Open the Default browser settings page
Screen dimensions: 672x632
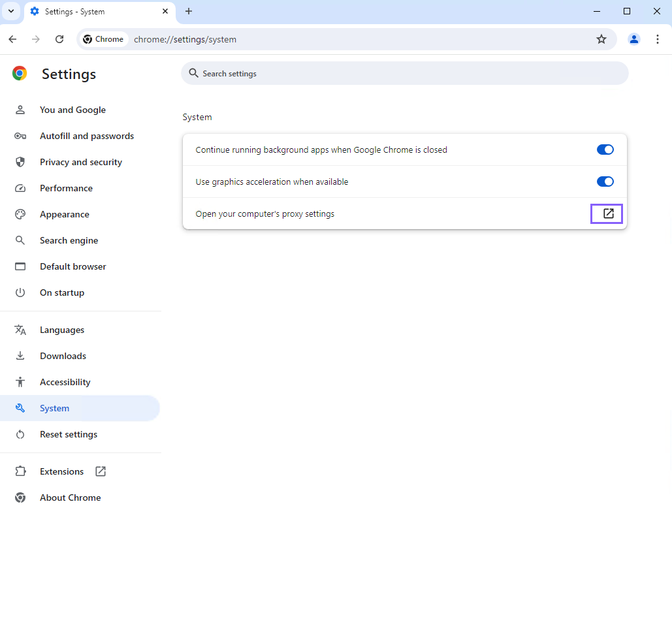click(72, 266)
